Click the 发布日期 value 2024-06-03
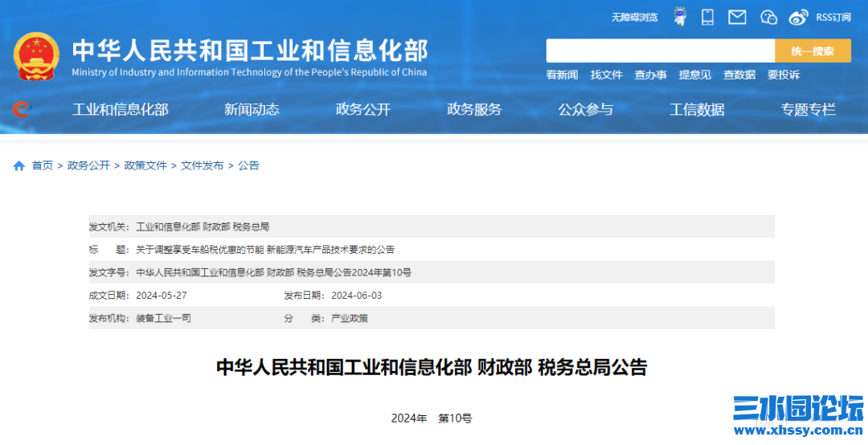Screen dimensions: 868x445 357,296
